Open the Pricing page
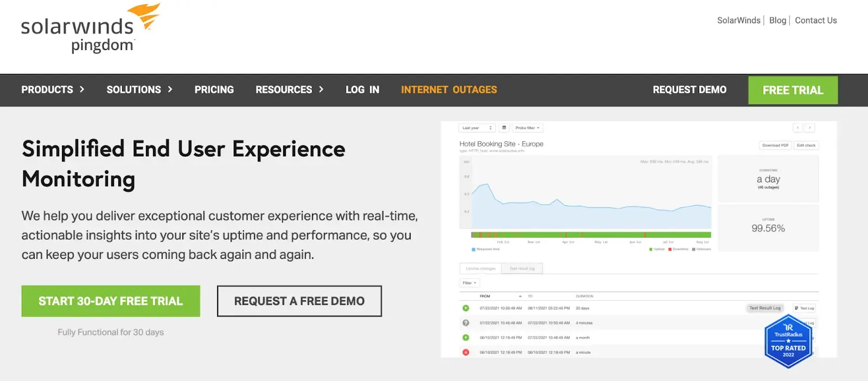 (x=214, y=90)
